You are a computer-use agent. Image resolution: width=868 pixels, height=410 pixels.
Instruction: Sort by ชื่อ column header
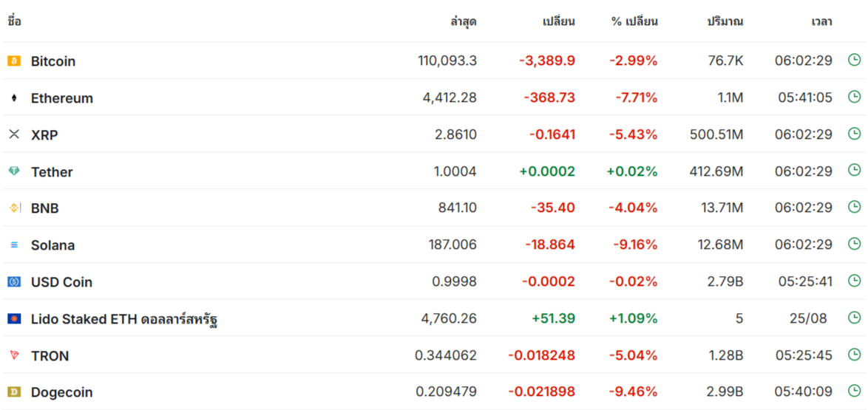pos(14,21)
